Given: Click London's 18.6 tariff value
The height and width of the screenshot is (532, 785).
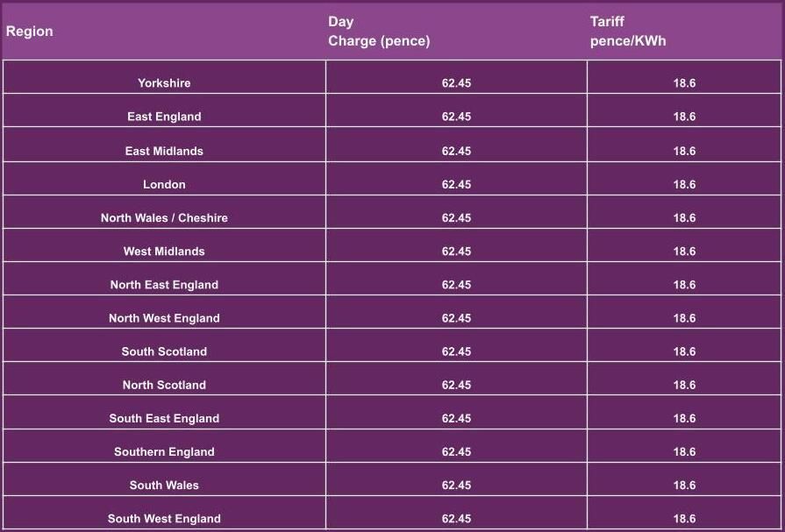Looking at the screenshot, I should (x=684, y=184).
